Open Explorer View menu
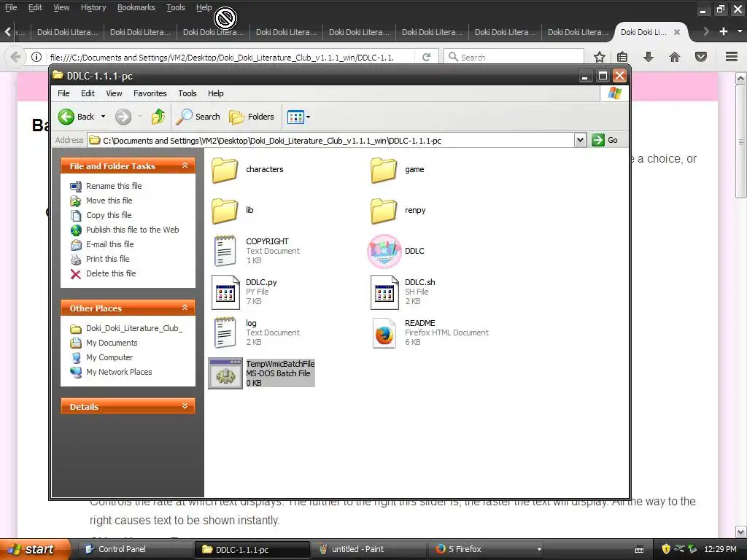747x560 pixels. tap(114, 93)
